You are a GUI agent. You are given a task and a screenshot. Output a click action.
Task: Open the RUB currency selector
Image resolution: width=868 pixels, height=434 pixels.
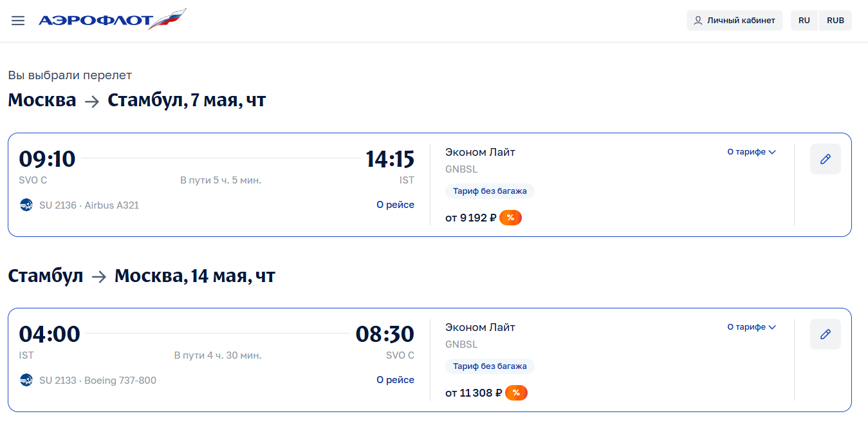[835, 21]
